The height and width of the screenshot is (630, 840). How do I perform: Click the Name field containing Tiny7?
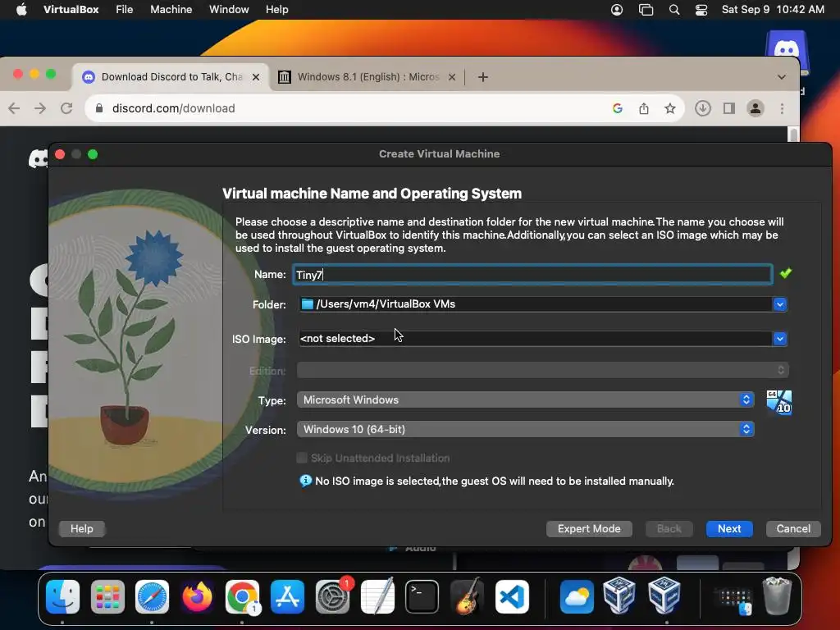pyautogui.click(x=532, y=274)
